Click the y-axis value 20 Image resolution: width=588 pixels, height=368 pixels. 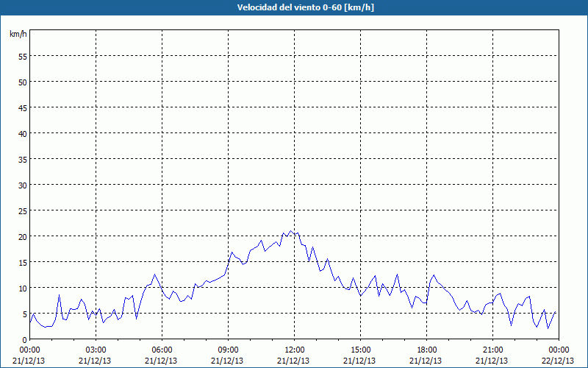pos(23,236)
